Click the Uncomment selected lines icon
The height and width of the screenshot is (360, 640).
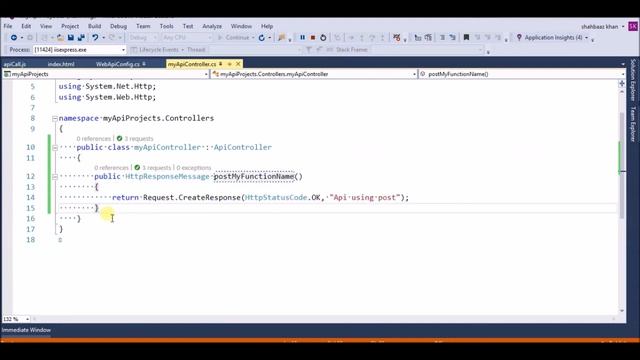(x=428, y=38)
